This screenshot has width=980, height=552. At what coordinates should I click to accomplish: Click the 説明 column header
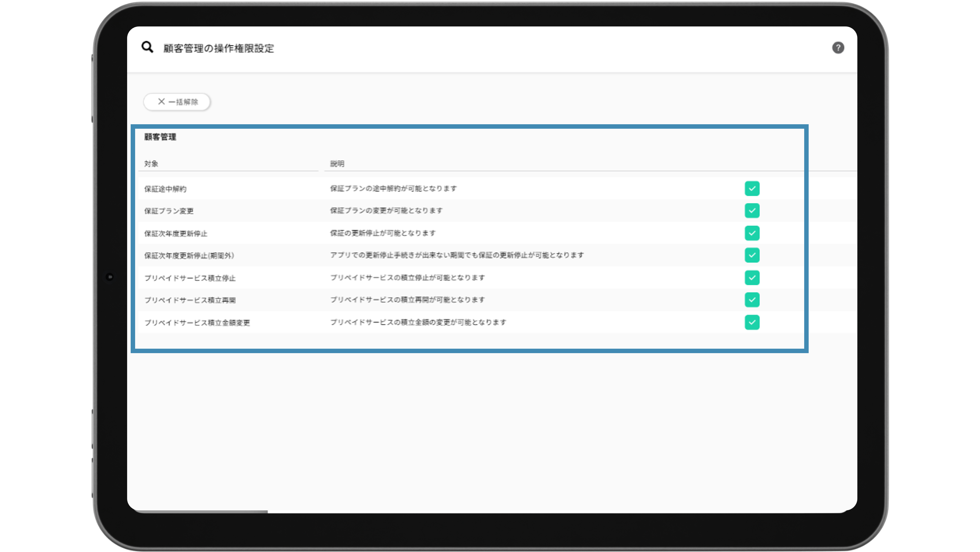pyautogui.click(x=337, y=164)
